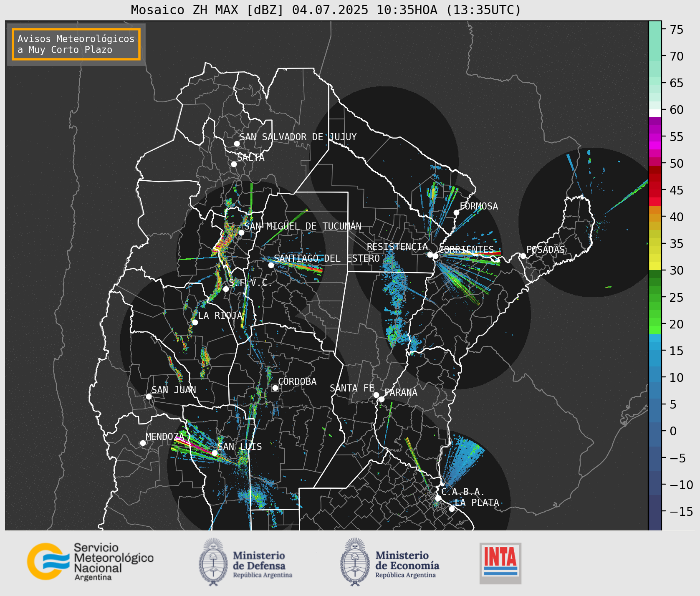Select the Resistencia city marker
The image size is (700, 596).
(430, 255)
